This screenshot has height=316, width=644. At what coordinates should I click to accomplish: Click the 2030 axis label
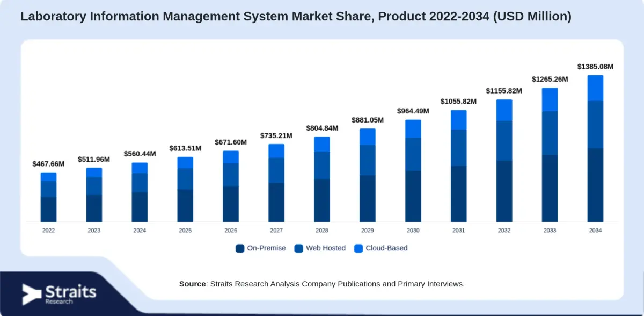pyautogui.click(x=413, y=230)
